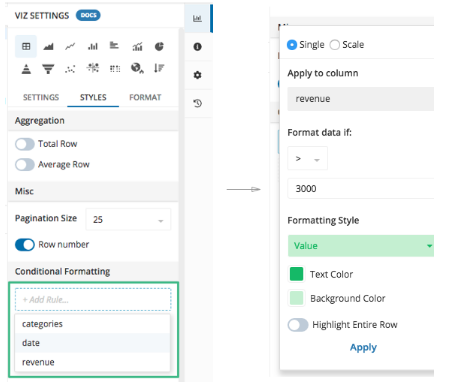Select the sorted bar ranking icon
The width and height of the screenshot is (450, 383).
click(x=159, y=68)
